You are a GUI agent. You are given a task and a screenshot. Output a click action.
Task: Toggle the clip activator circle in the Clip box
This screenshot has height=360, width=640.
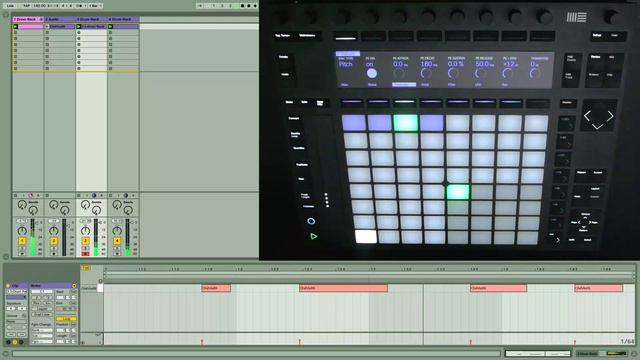tap(7, 286)
